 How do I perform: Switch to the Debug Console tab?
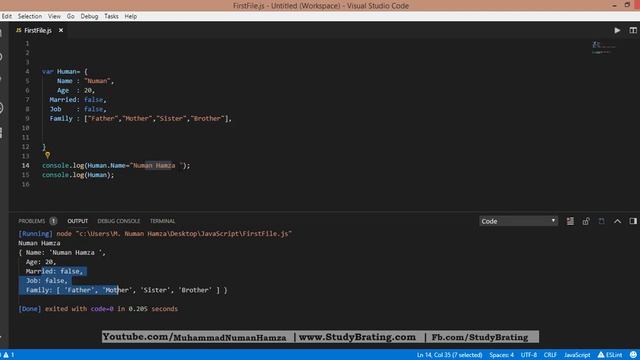click(x=118, y=221)
